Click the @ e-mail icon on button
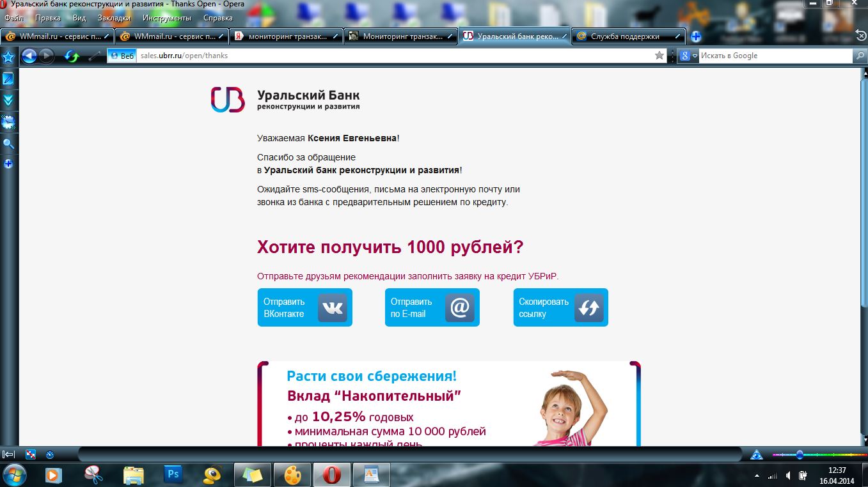This screenshot has width=868, height=487. pyautogui.click(x=460, y=307)
